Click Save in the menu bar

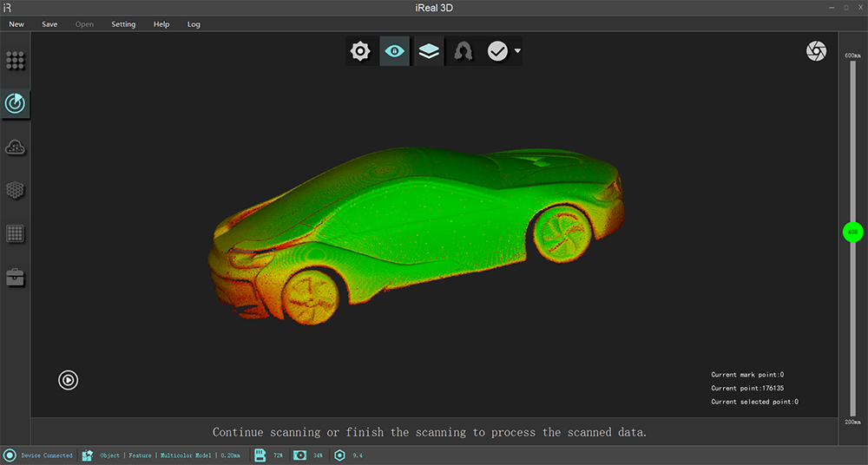pos(49,24)
